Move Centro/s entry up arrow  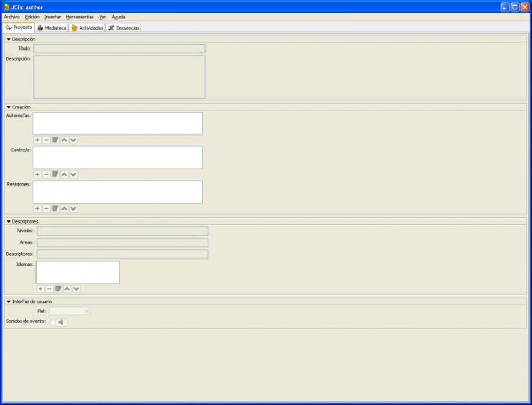click(64, 174)
